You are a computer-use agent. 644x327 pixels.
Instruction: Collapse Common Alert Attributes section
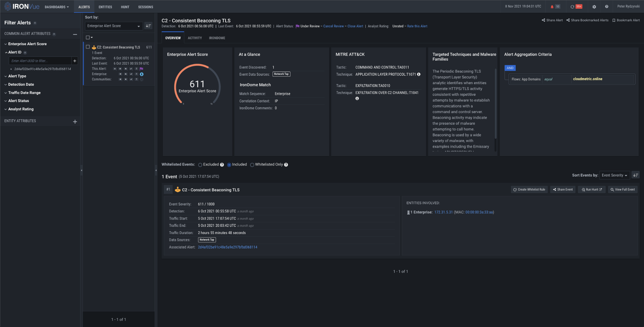75,34
